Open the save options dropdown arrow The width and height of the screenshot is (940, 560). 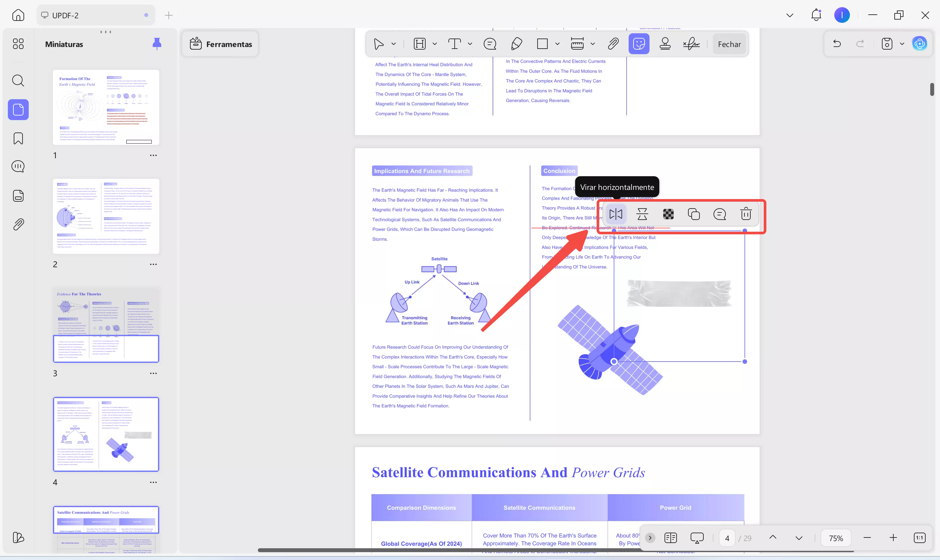902,44
